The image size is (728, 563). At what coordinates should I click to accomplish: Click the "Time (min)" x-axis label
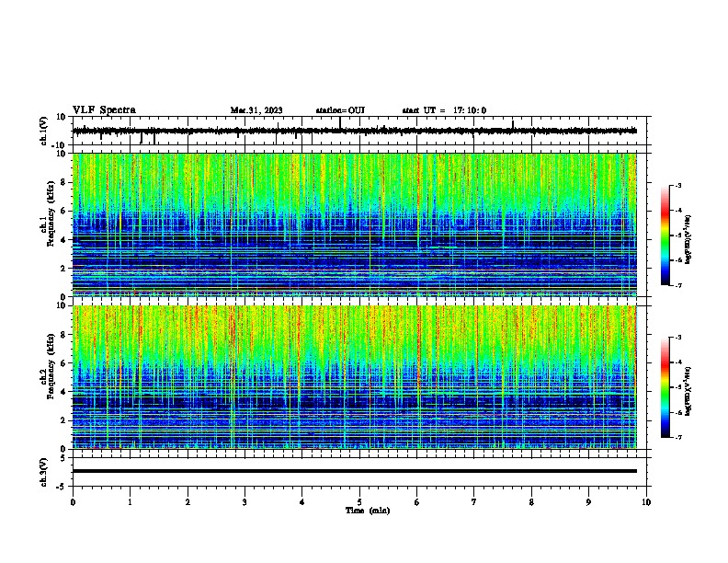pos(368,511)
